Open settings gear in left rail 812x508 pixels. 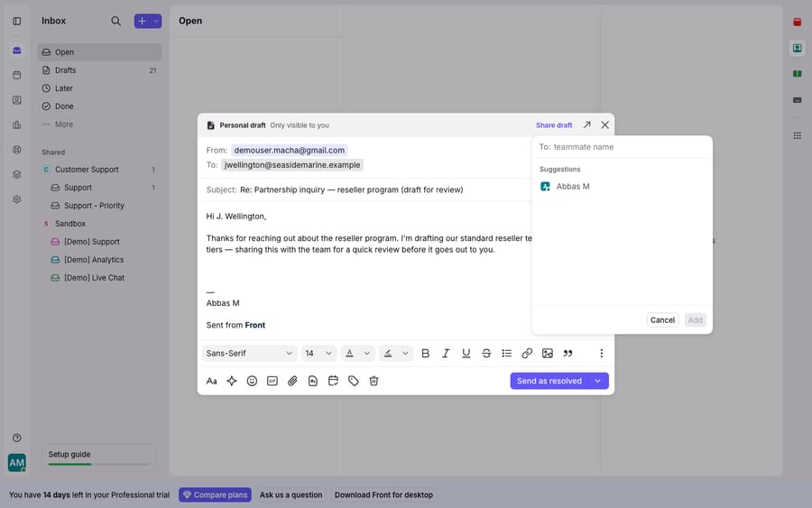17,199
